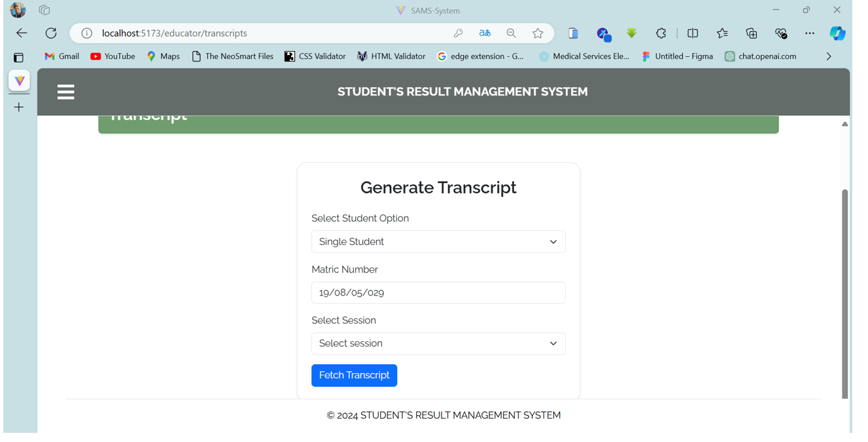
Task: Add page to favorites star icon
Action: click(538, 33)
